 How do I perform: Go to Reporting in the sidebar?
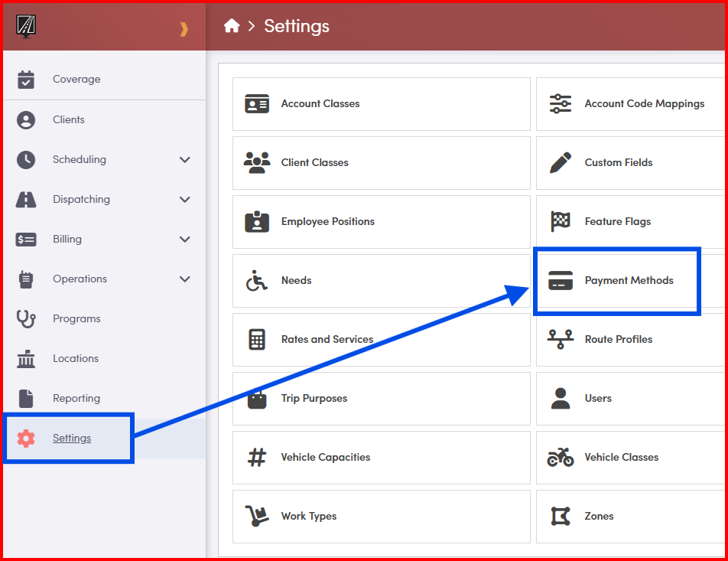pos(76,399)
